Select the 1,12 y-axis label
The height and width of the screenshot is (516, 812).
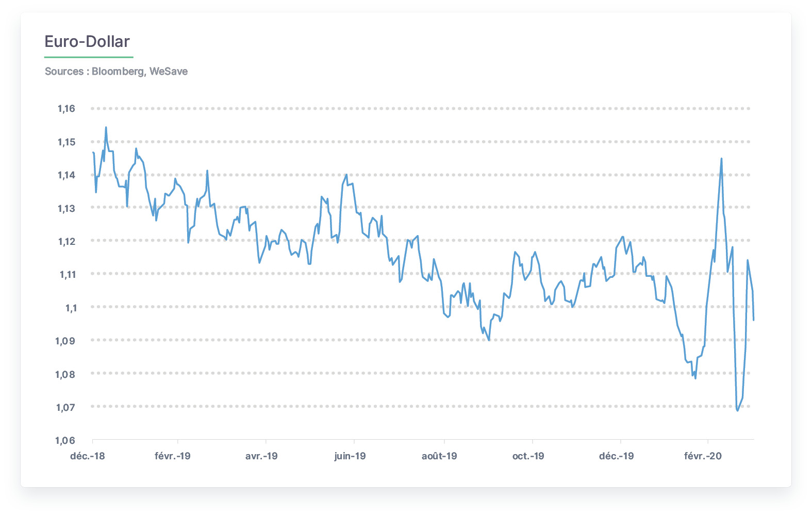67,242
